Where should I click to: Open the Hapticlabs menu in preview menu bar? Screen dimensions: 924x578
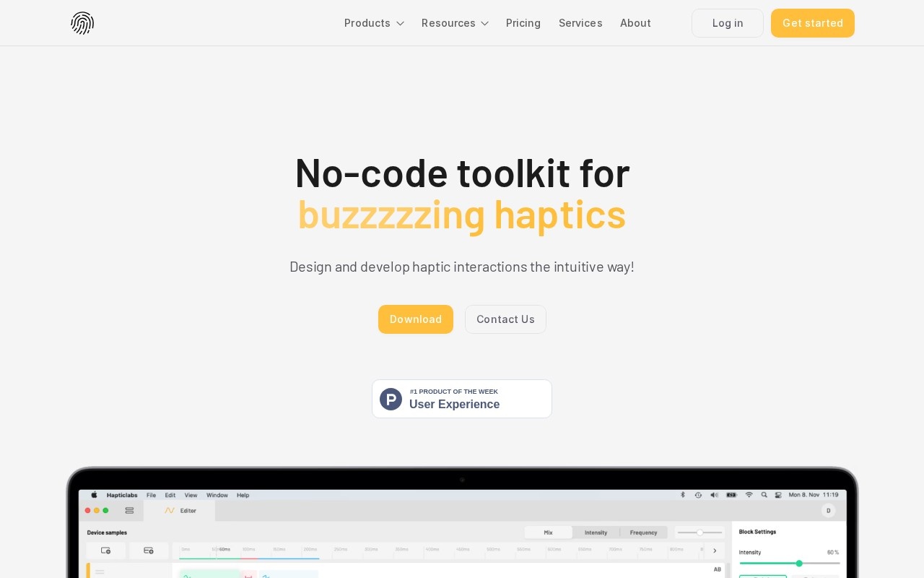coord(122,495)
